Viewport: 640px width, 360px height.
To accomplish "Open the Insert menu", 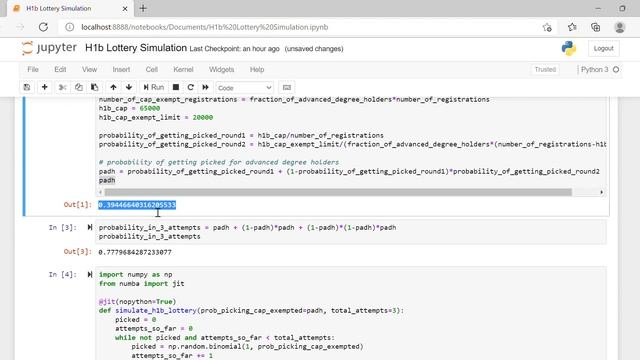I will click(121, 69).
